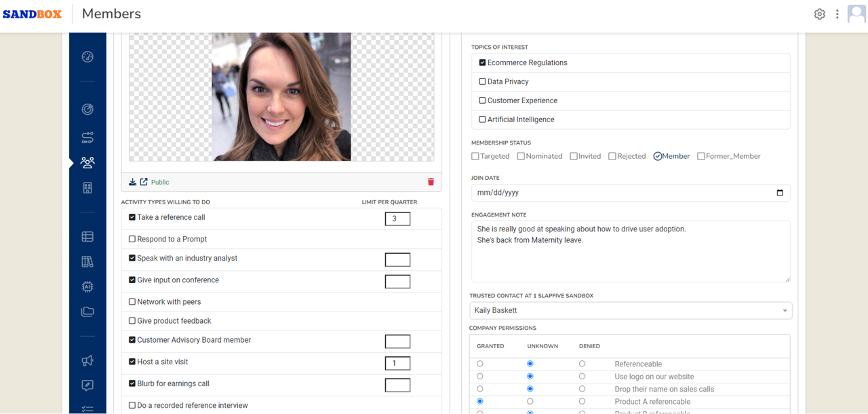This screenshot has width=868, height=414.
Task: Check the Data Privacy topic
Action: tap(482, 81)
